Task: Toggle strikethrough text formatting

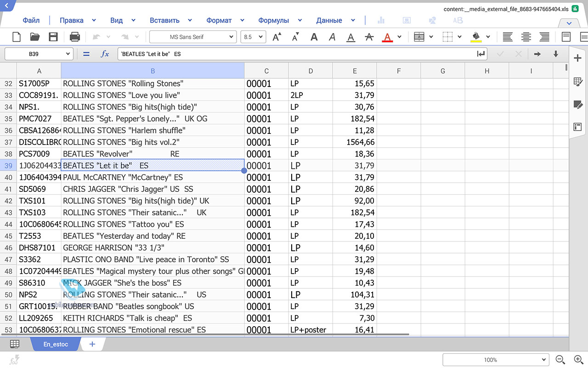Action: (x=369, y=37)
